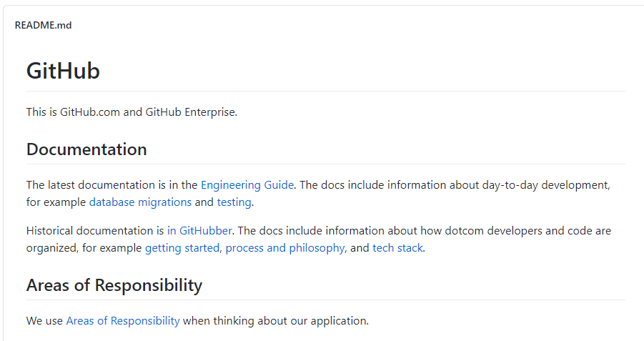Follow the database migrations link
644x341 pixels.
140,202
